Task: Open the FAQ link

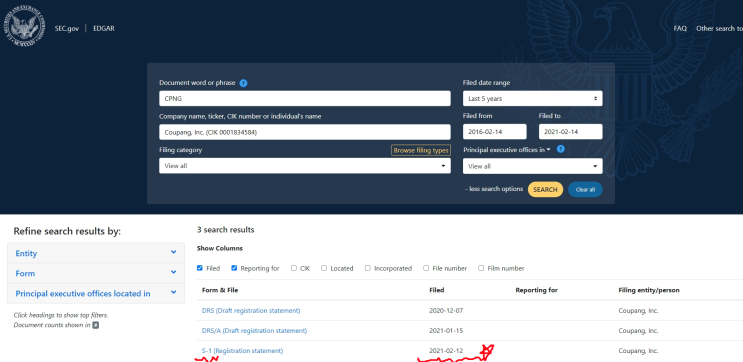Action: (x=680, y=28)
